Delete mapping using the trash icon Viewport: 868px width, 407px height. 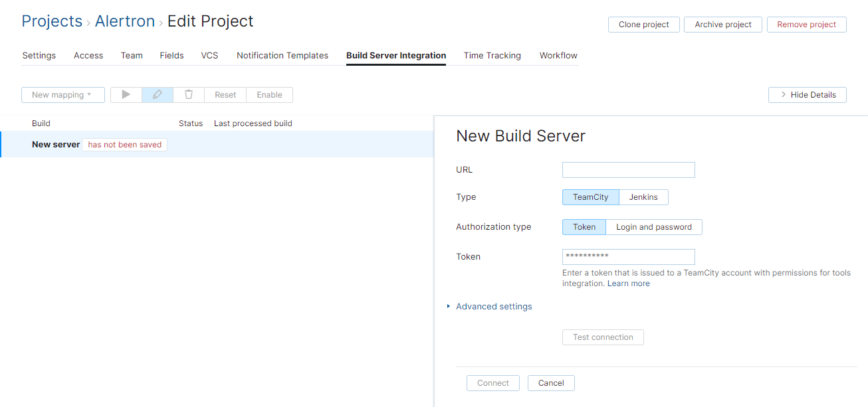188,94
